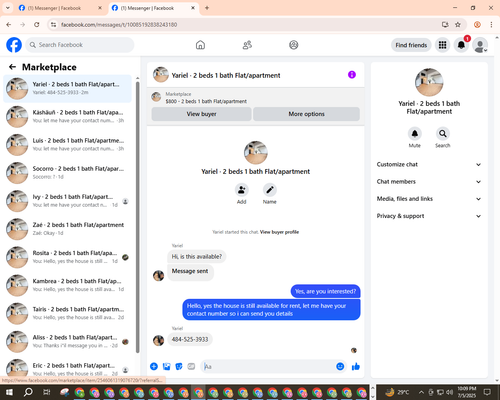Open the Windows notification center icon
Viewport: 500px width, 400px height.
coord(487,392)
